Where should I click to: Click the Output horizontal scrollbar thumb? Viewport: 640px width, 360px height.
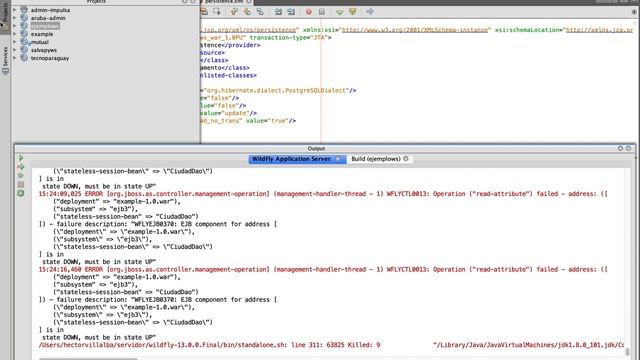click(x=88, y=359)
